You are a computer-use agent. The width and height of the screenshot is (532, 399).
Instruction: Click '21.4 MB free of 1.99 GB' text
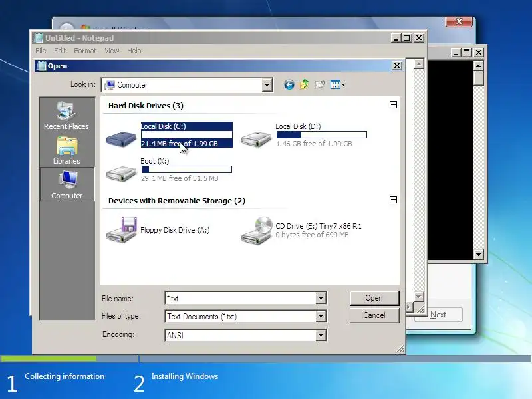180,144
